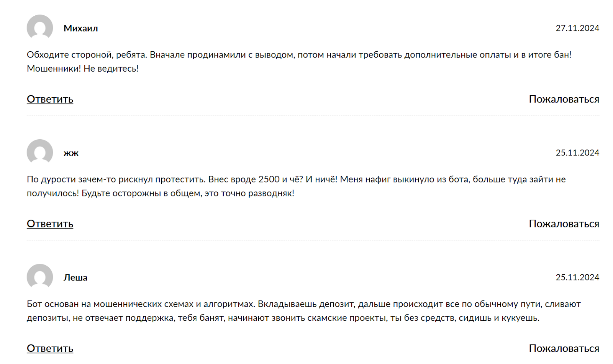Click the date 27.11.2024
The image size is (613, 364).
point(577,28)
